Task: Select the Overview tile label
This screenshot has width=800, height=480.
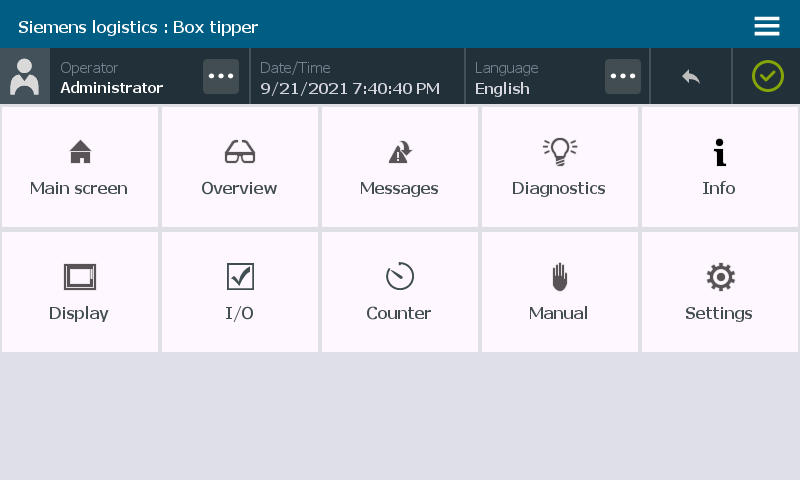Action: 239,188
